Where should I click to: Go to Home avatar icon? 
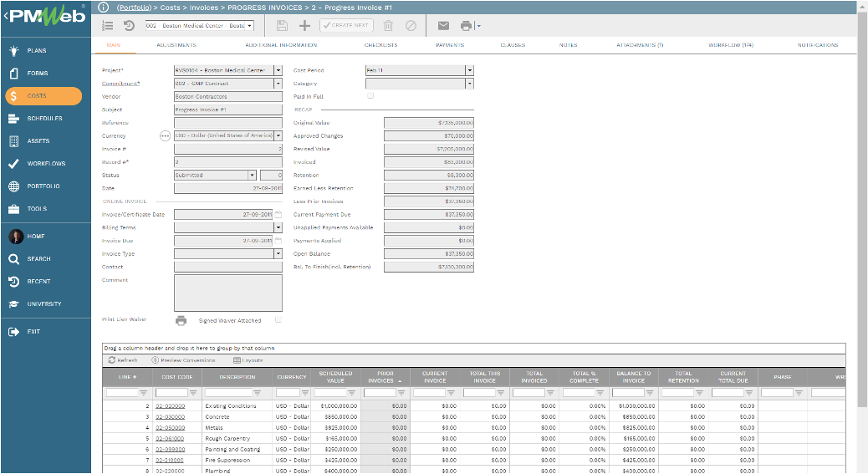pos(16,237)
